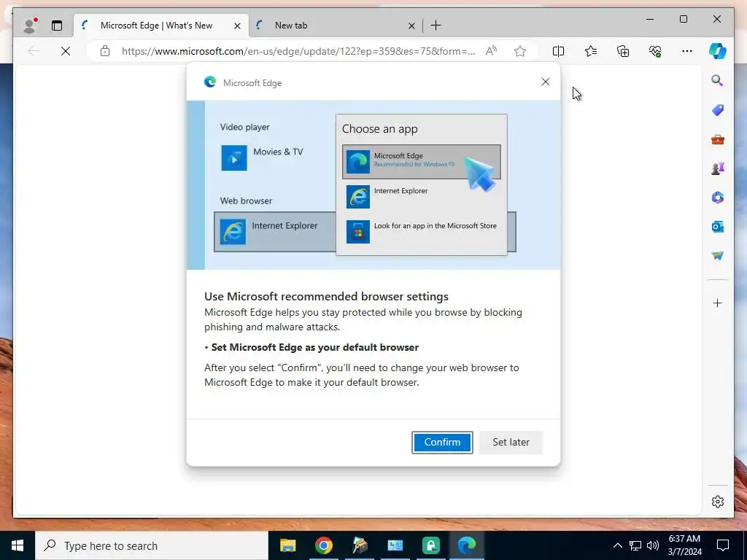Stop loading the page
This screenshot has height=560, width=747.
66,51
